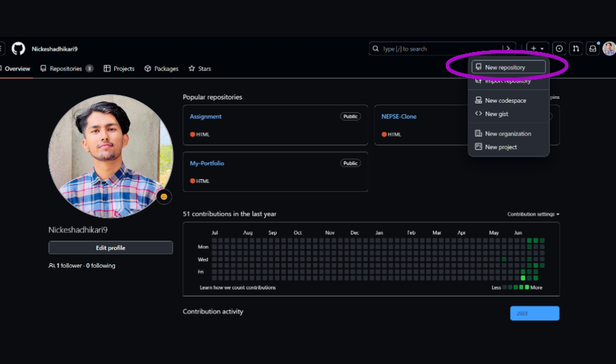This screenshot has height=364, width=616.
Task: Choose New organization from the menu
Action: (508, 134)
